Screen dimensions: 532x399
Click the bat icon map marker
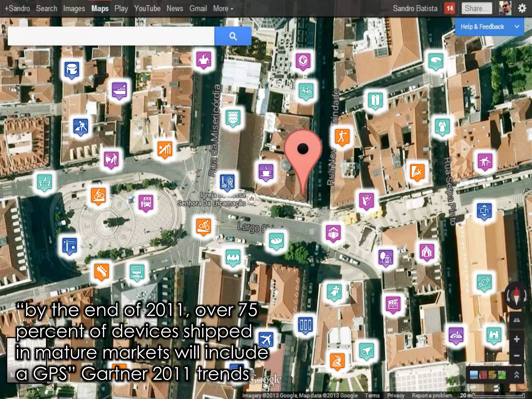233,258
